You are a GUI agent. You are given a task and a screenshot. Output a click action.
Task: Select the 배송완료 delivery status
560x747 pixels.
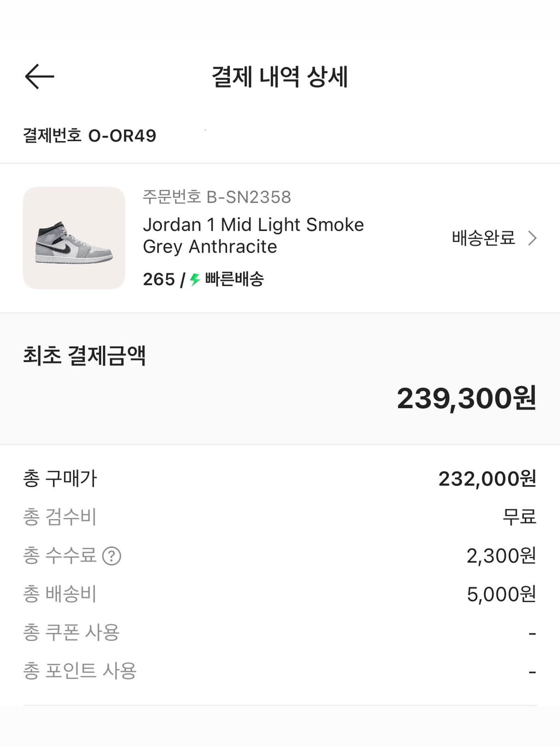(x=483, y=238)
